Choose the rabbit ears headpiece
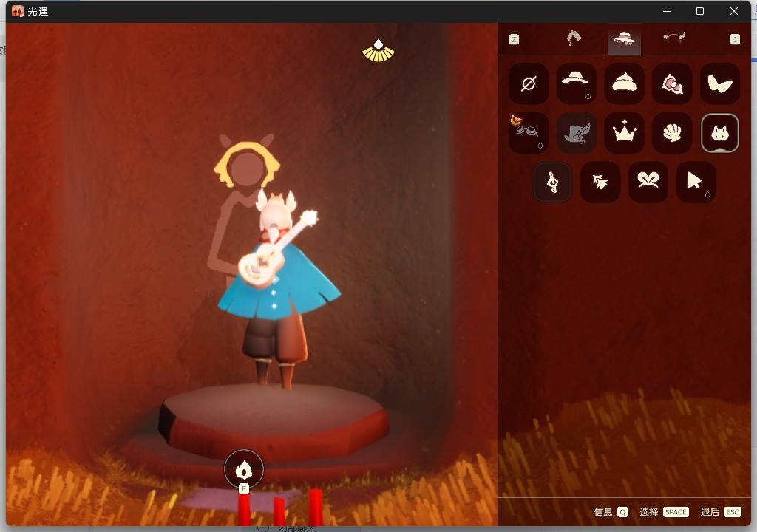The image size is (757, 532). 719,83
